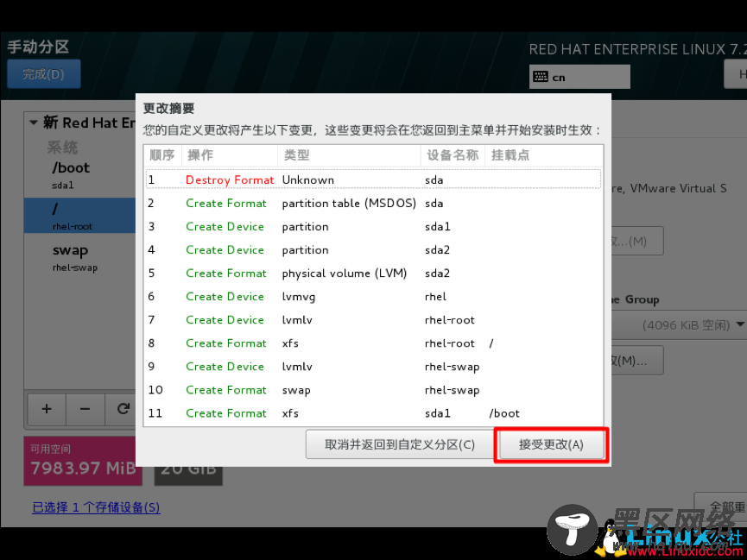Click 取消并返回到自定义分区(C) cancel button
The height and width of the screenshot is (560, 747).
tap(400, 444)
